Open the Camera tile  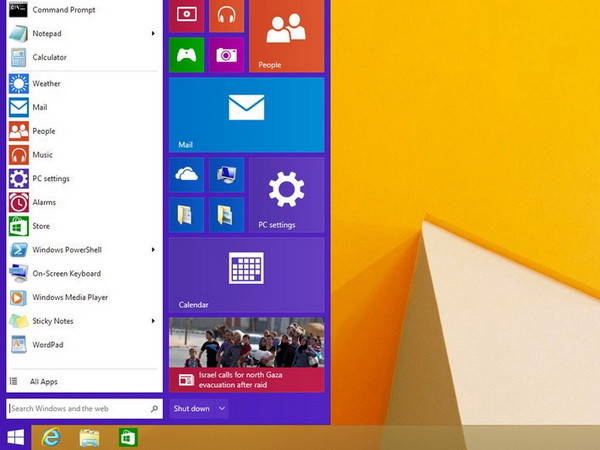227,55
